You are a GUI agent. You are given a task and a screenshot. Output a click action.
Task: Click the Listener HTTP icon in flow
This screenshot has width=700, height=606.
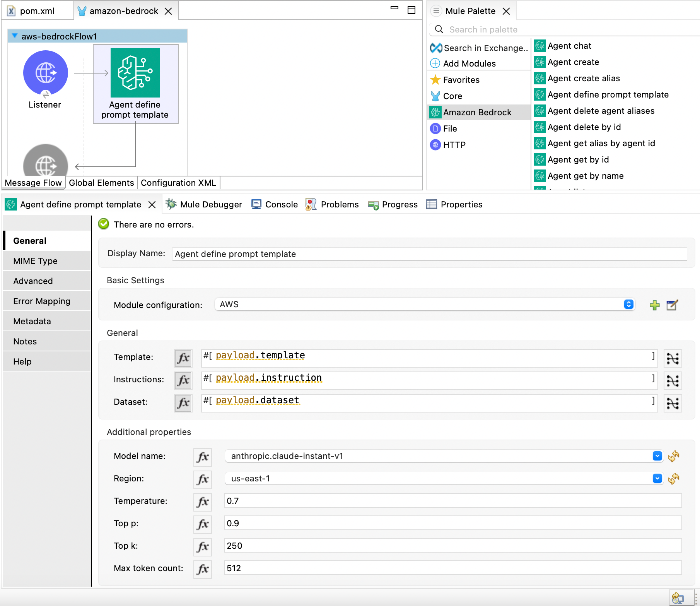tap(46, 73)
